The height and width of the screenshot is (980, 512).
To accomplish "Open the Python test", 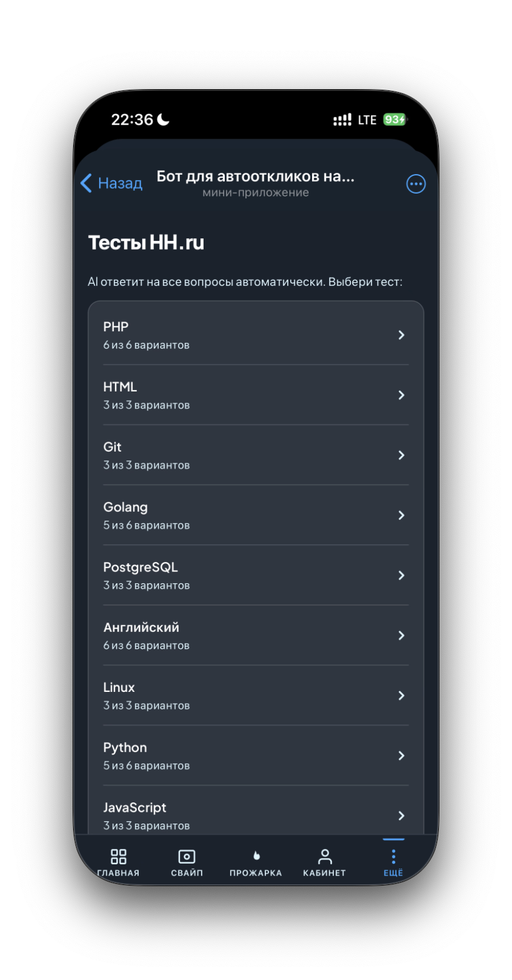I will [x=255, y=756].
